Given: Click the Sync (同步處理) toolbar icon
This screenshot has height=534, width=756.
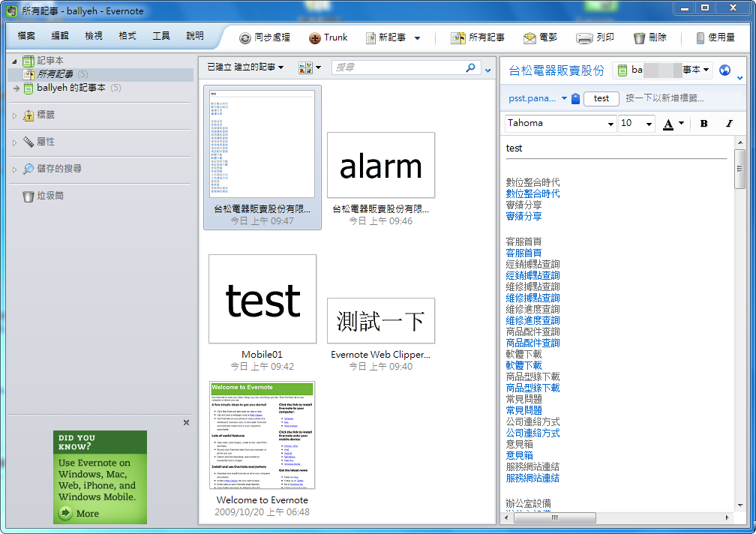Looking at the screenshot, I should (x=245, y=38).
